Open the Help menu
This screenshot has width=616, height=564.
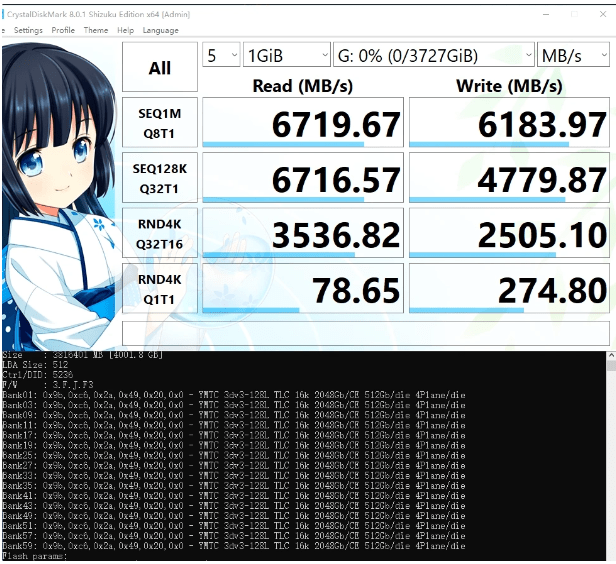[125, 30]
